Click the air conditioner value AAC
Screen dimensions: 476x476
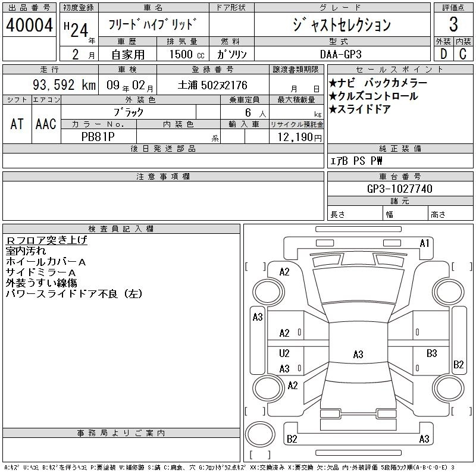[46, 124]
